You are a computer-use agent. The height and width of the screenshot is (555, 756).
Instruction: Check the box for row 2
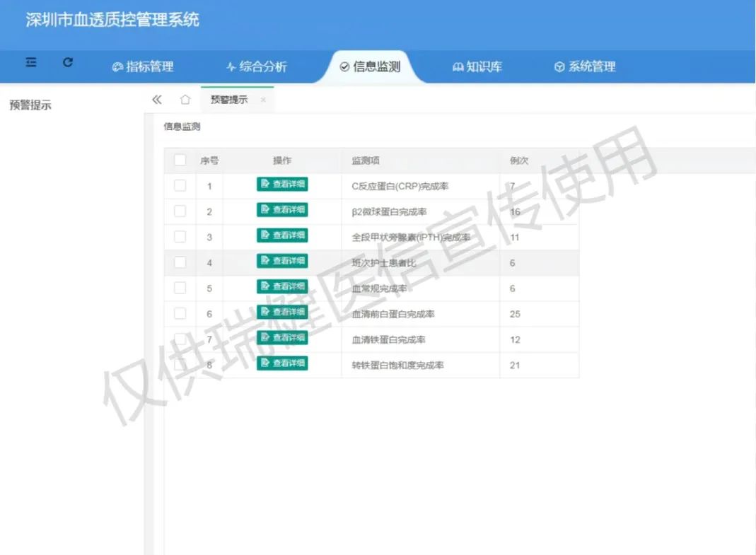point(180,211)
